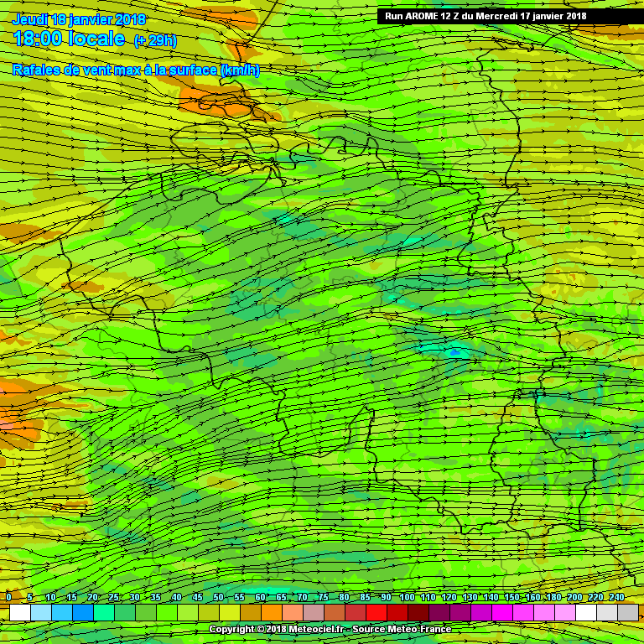This screenshot has width=644, height=644.
Task: Choose the rust 75 km/h swatch
Action: 335,612
